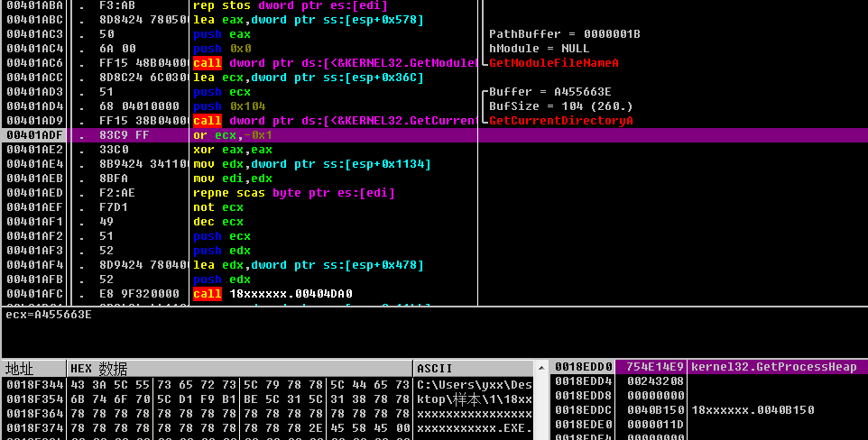Click the 'ecx=A455663E' info pane text
The height and width of the screenshot is (440, 868).
[49, 315]
